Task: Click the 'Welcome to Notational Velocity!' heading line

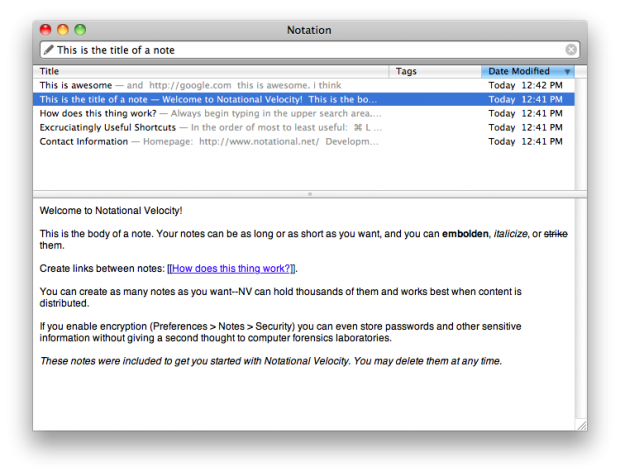Action: (x=111, y=211)
